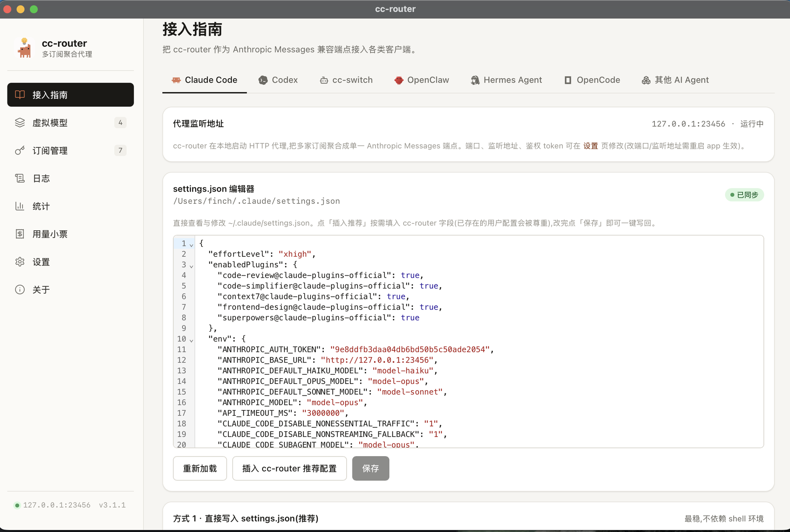Open the 用量小票 sidebar page
The image size is (790, 532).
pos(70,234)
